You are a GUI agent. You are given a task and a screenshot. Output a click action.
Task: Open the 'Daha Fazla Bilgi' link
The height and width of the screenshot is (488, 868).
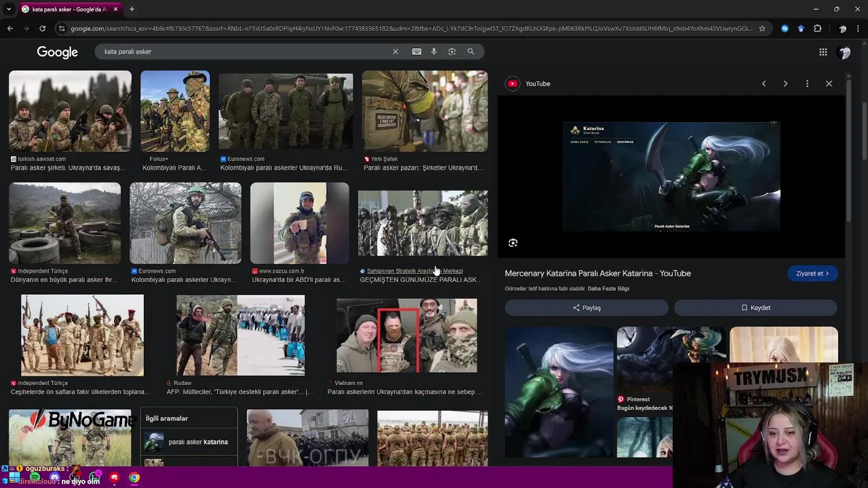[x=608, y=289]
